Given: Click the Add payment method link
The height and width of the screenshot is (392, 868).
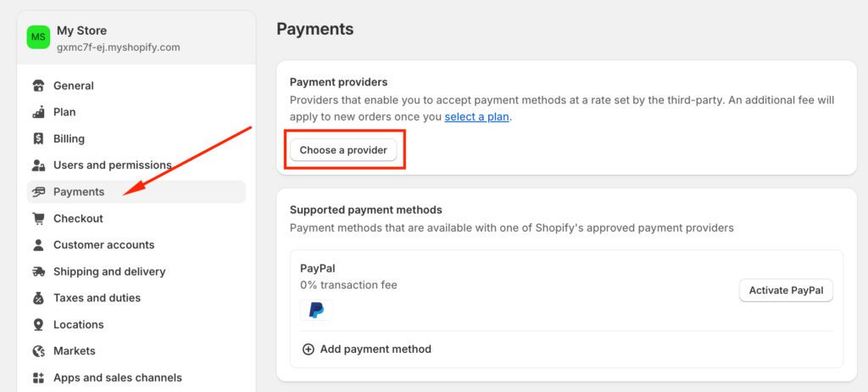Looking at the screenshot, I should pyautogui.click(x=376, y=349).
